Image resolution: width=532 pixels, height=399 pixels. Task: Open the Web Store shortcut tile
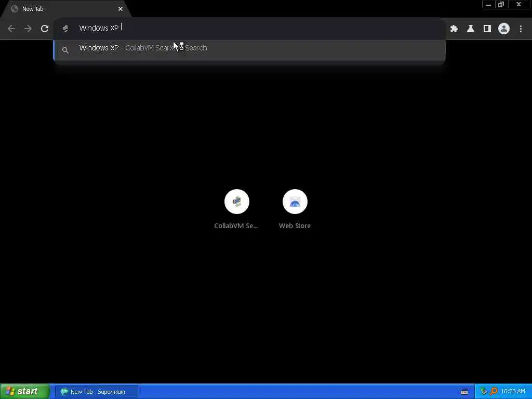pos(295,209)
